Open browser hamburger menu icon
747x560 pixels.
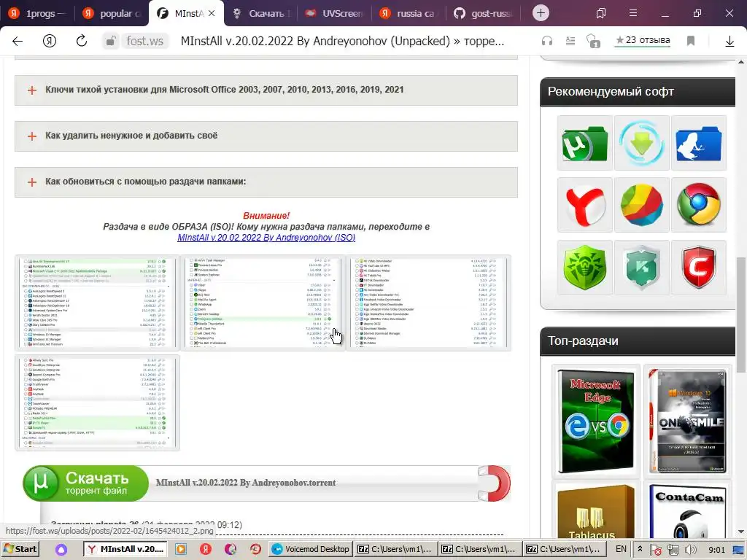point(633,13)
